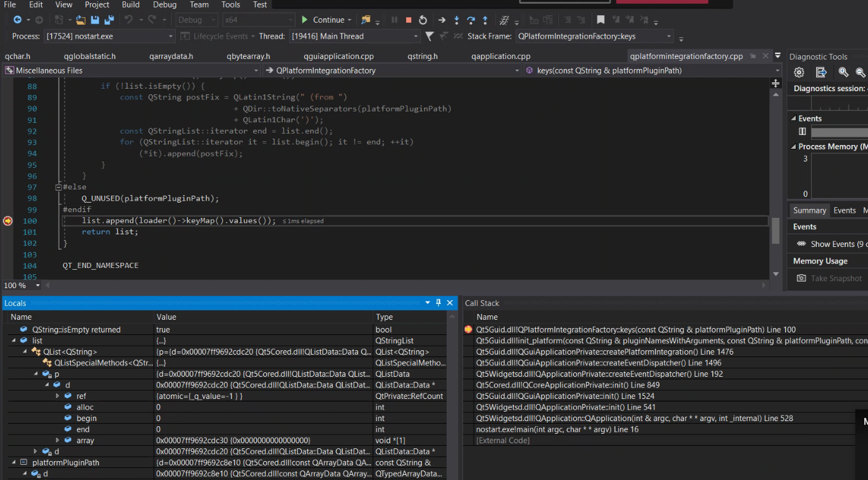
Task: Collapse the #else region on line 97
Action: point(59,187)
